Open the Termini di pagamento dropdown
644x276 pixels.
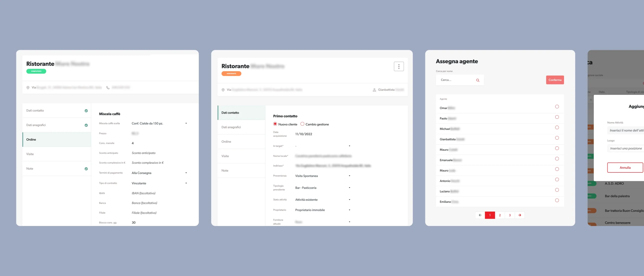click(x=159, y=173)
